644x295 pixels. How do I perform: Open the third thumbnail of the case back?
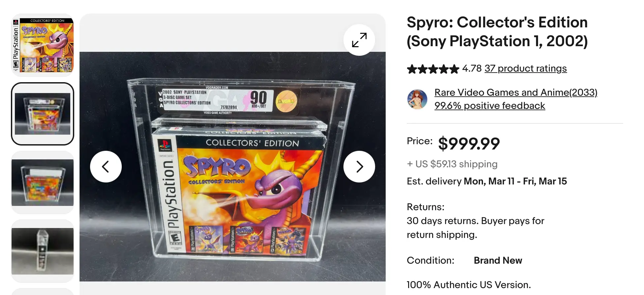click(x=43, y=181)
